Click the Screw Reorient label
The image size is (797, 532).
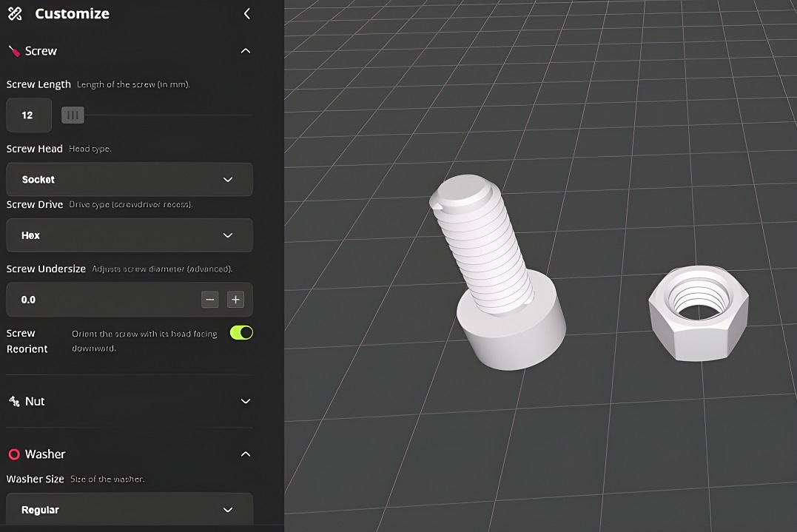[27, 341]
